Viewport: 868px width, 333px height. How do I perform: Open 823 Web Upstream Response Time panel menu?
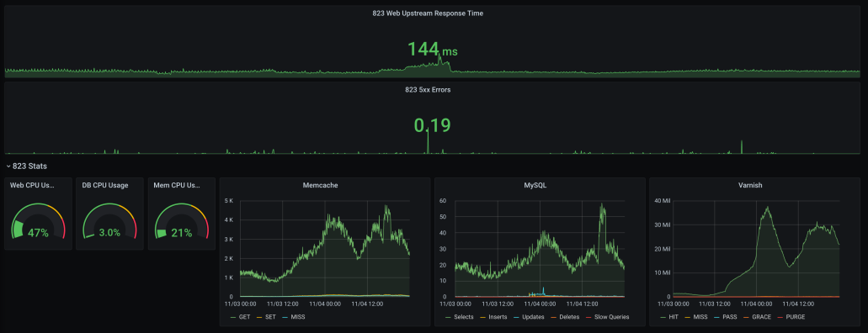click(x=428, y=13)
